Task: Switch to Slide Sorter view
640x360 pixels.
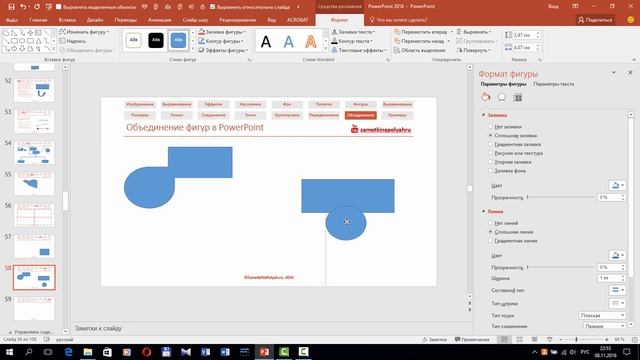Action: click(x=520, y=340)
